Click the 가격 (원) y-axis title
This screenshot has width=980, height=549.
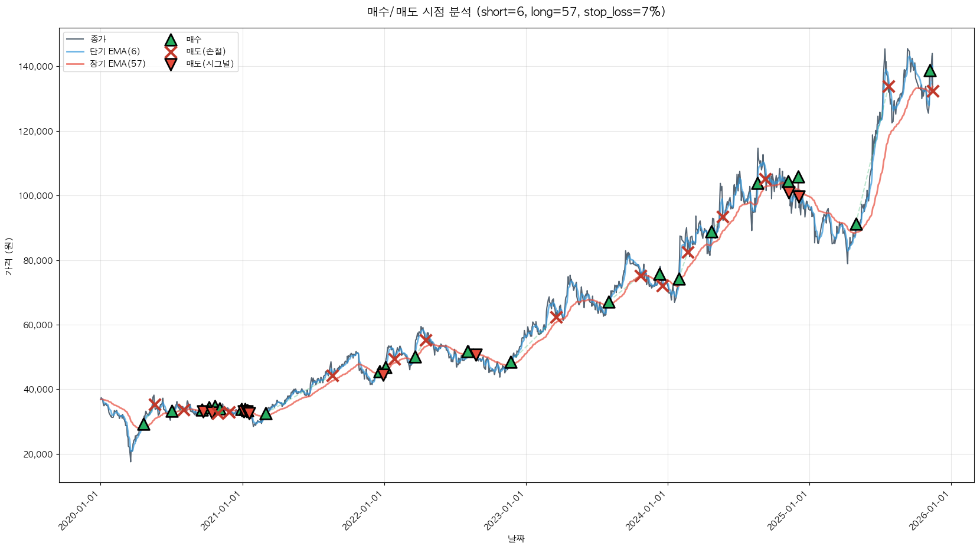8,256
